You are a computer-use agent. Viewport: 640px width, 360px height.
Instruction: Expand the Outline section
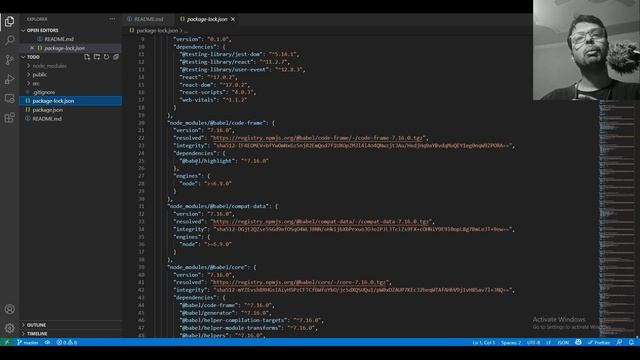tap(71, 325)
